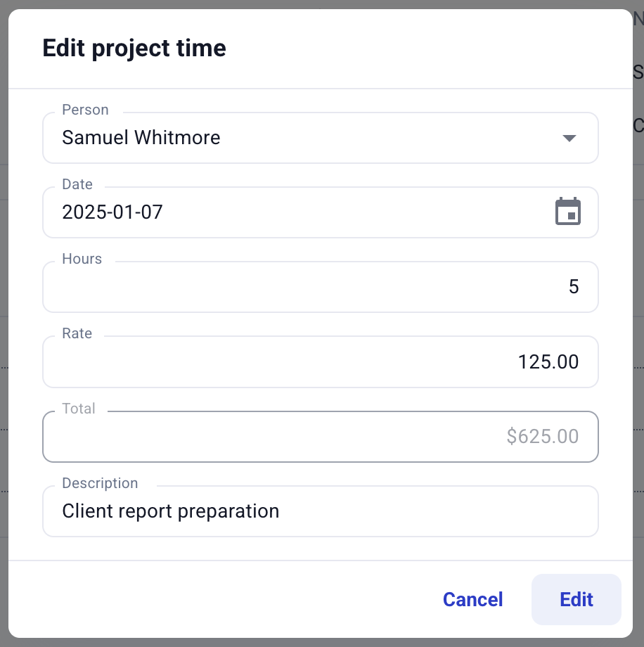Open the Samuel Whitmore person selector

coord(281,138)
